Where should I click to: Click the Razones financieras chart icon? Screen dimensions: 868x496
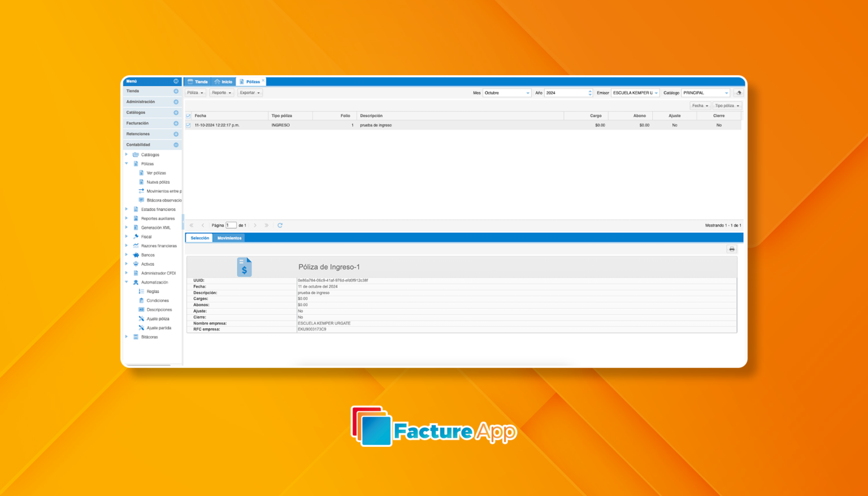(x=136, y=246)
